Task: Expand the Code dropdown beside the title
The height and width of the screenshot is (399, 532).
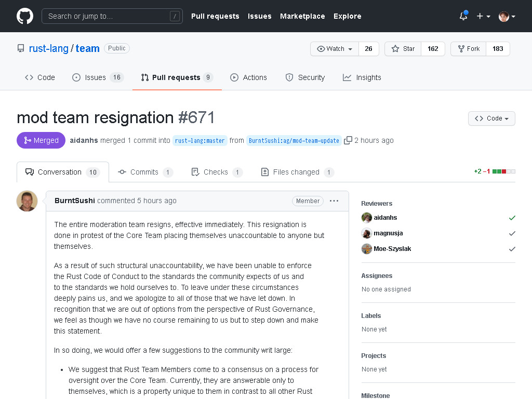Action: click(x=491, y=118)
